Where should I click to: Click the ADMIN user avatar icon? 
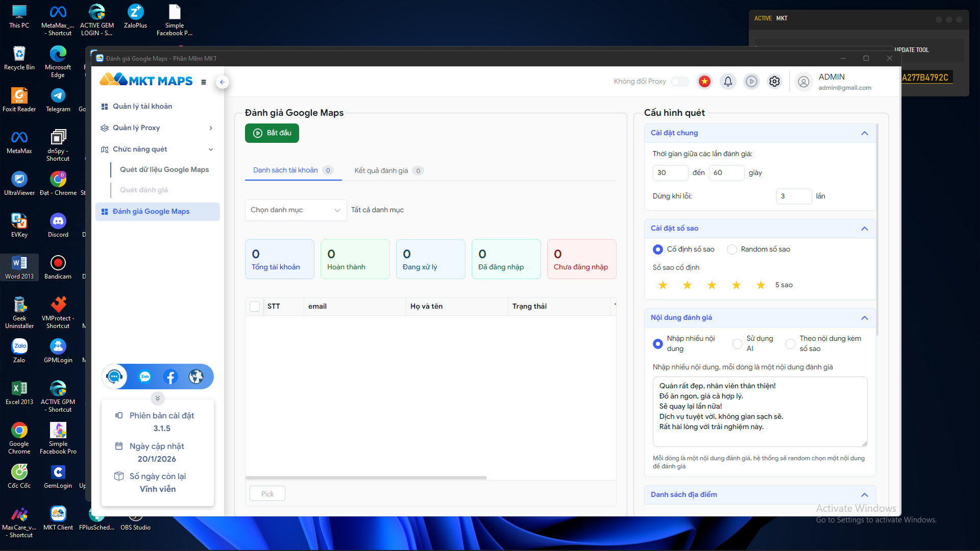pos(803,82)
